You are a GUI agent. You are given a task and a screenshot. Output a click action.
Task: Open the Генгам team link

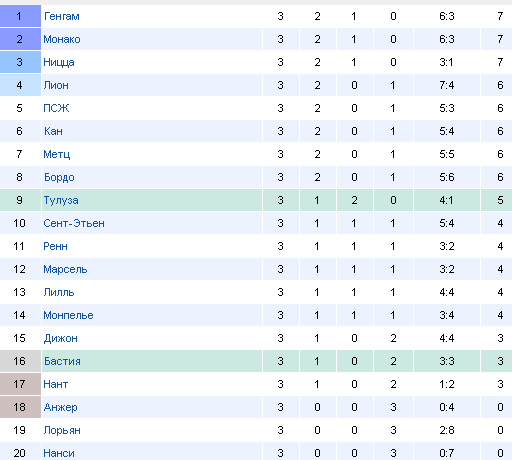point(62,16)
